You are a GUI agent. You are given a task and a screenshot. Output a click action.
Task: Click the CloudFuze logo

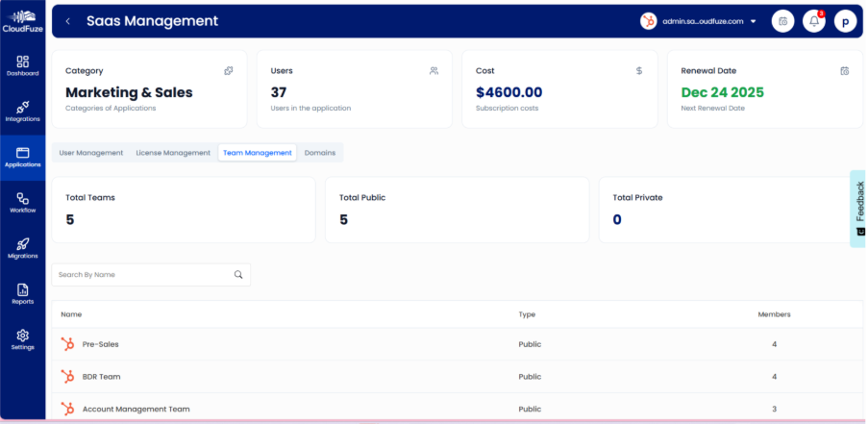[x=23, y=22]
